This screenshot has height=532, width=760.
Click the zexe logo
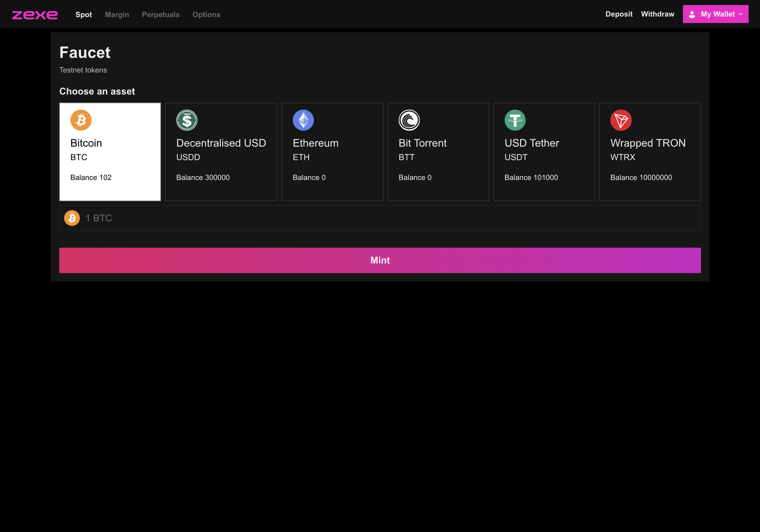(x=35, y=15)
